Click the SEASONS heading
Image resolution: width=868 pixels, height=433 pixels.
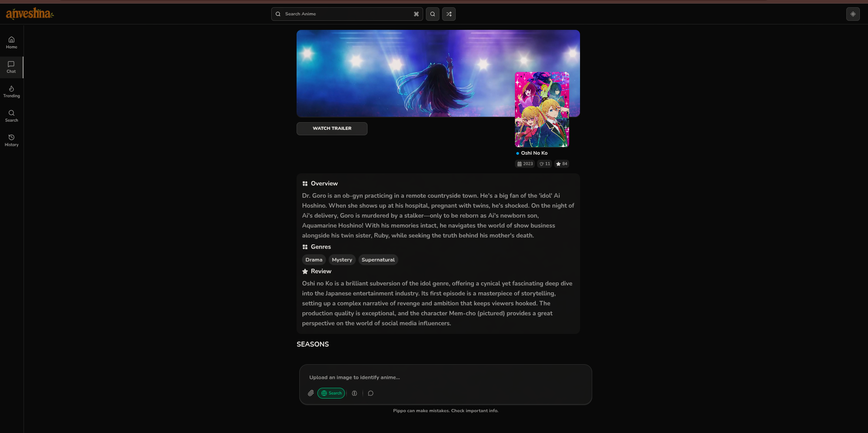pyautogui.click(x=313, y=344)
